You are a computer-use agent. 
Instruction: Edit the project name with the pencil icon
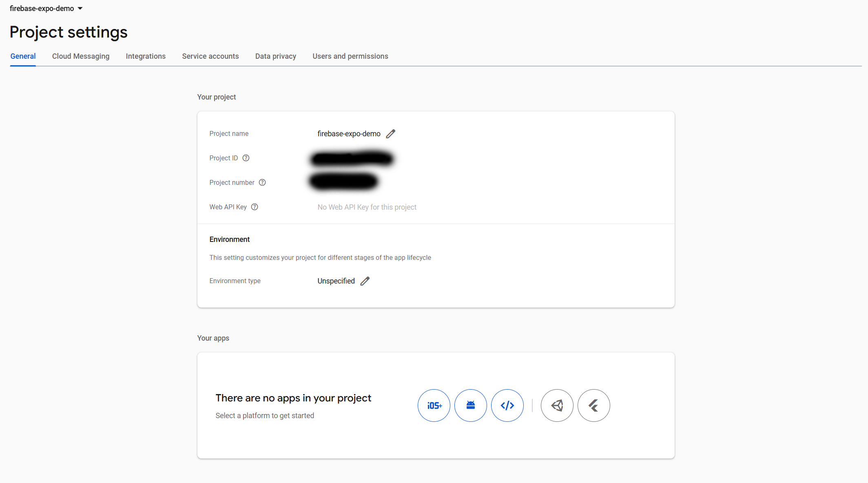coord(391,134)
